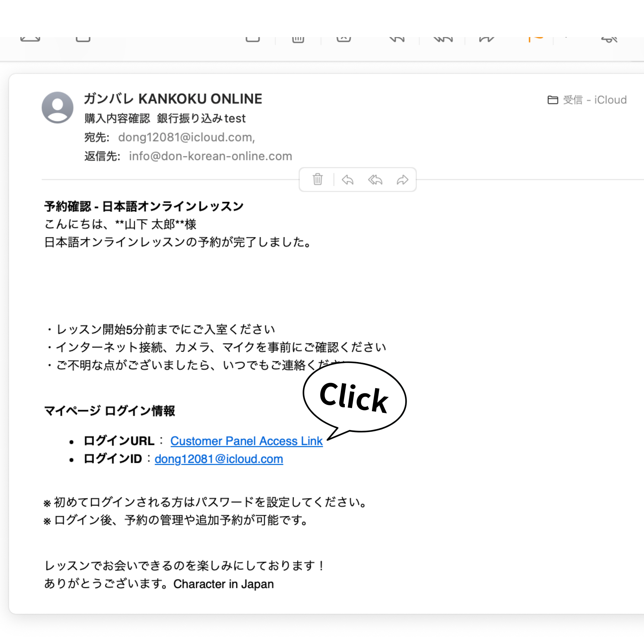Click the compose new message toolbar icon

click(83, 38)
